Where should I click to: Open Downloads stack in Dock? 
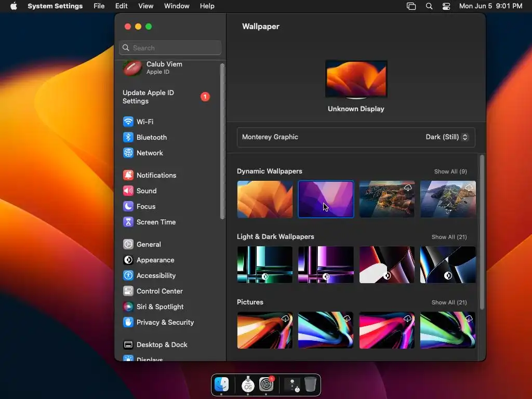tap(292, 384)
